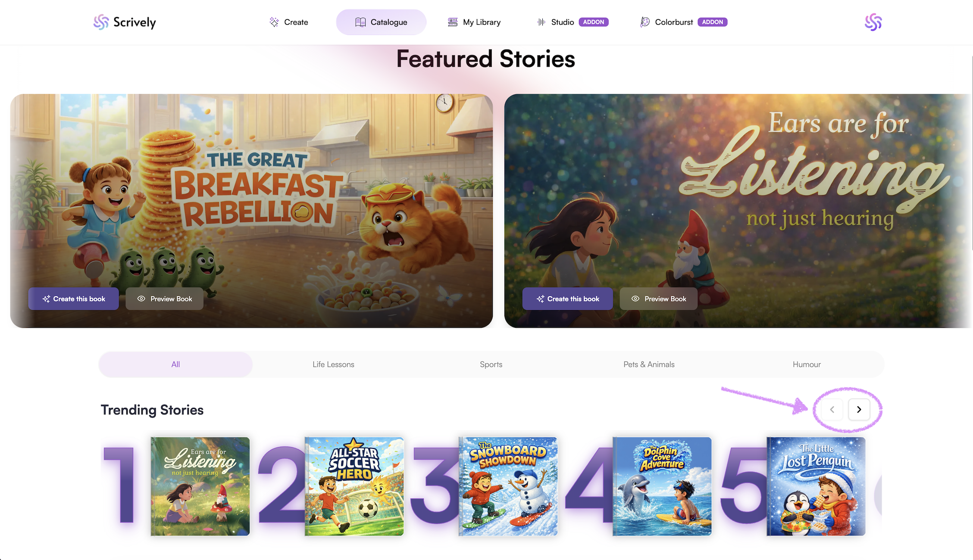Choose the Humour category filter

[x=807, y=364]
